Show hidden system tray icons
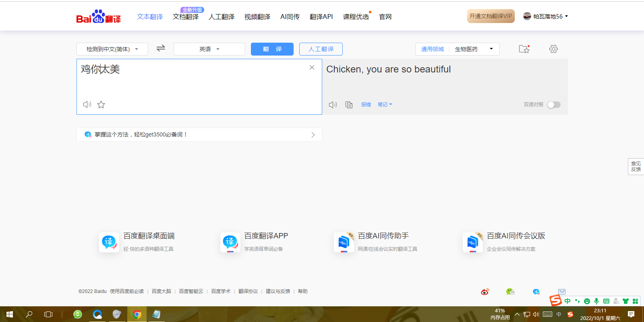 point(517,314)
